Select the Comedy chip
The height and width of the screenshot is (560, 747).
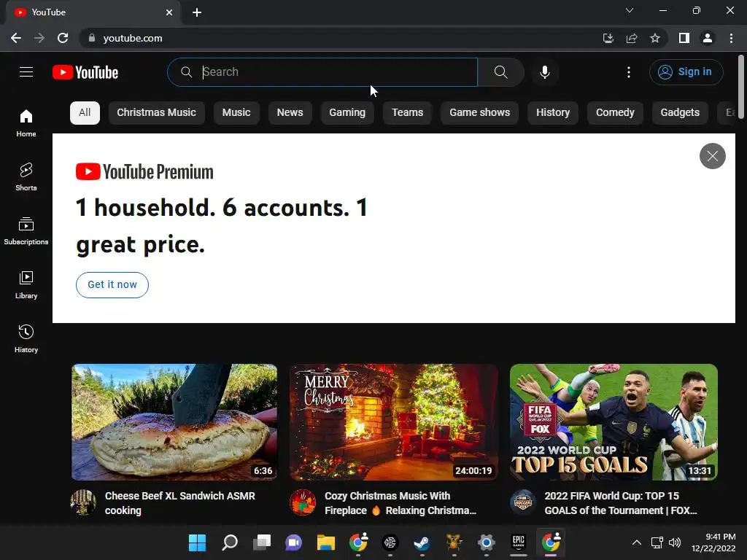pos(615,113)
